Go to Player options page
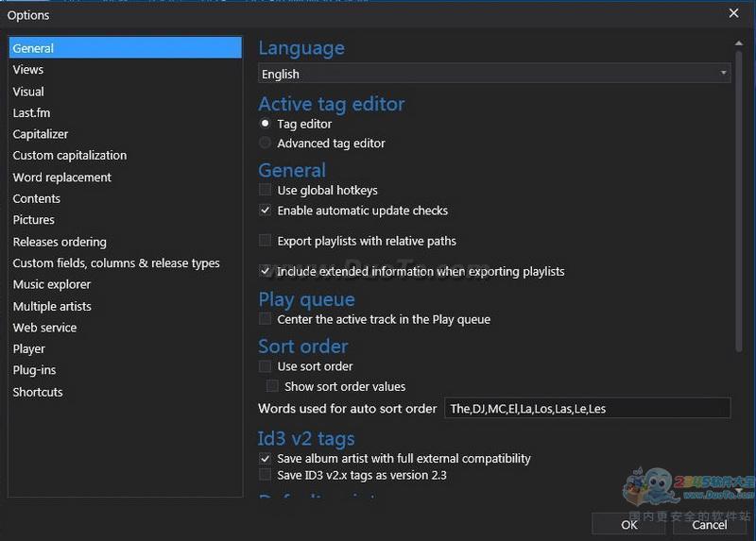The height and width of the screenshot is (541, 756). point(126,348)
